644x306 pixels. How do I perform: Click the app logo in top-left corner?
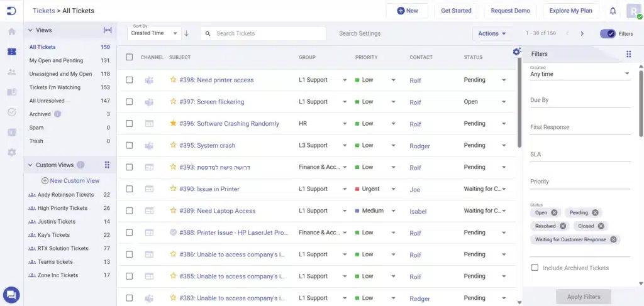point(11,11)
